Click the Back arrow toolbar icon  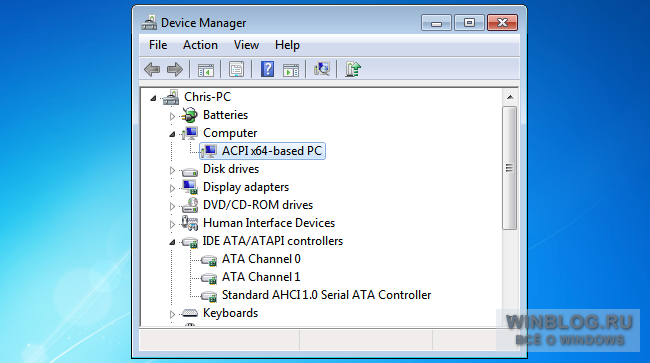click(152, 69)
